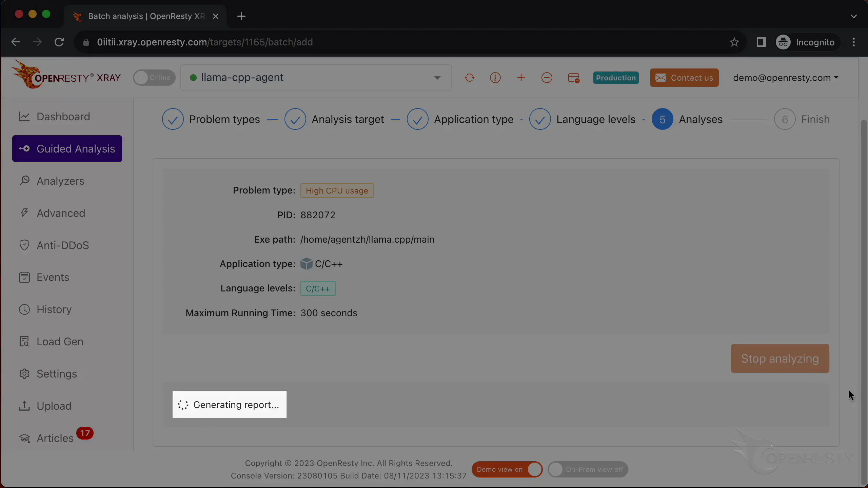Go to the Analyzers sidebar menu
Screen dimensions: 868x488
(60, 181)
